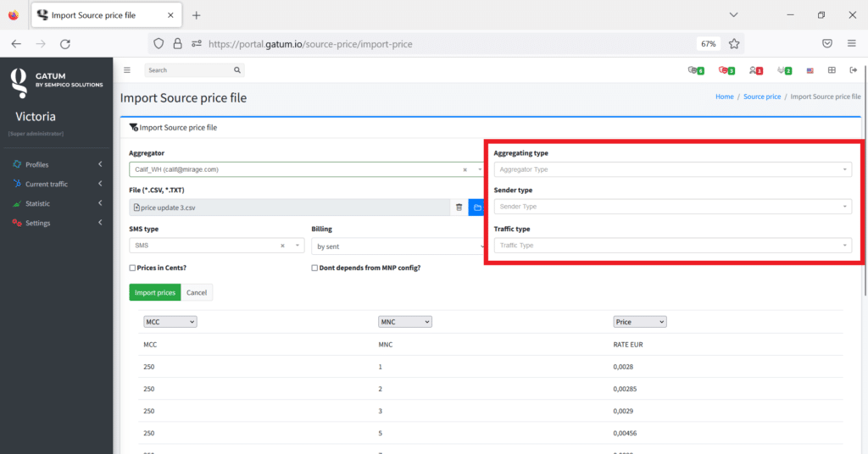Expand the Traffic type dropdown

click(672, 246)
